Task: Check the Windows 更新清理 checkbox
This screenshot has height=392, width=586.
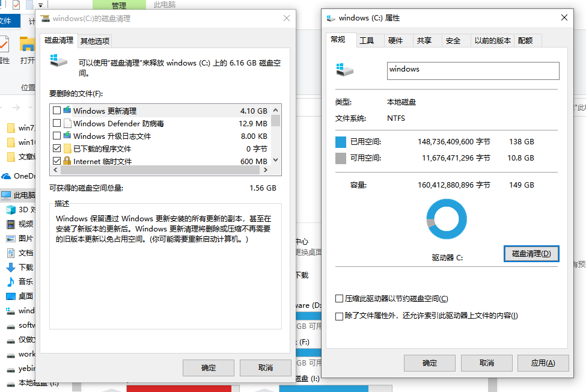Action: (x=57, y=111)
